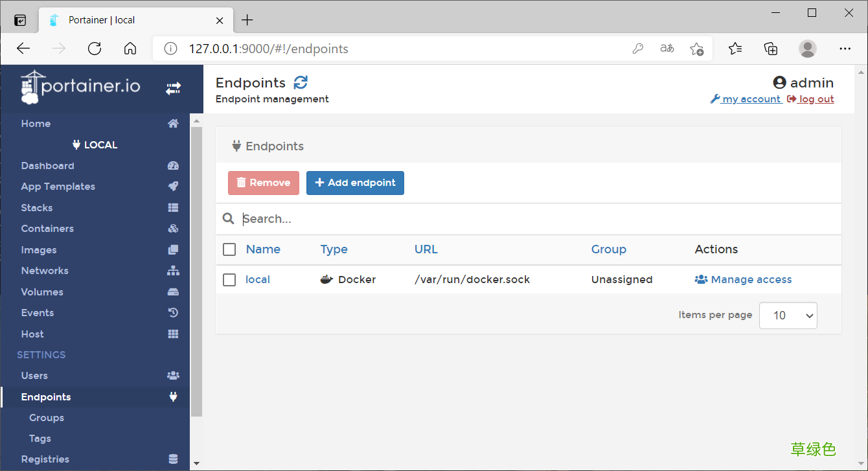Open the Containers section from sidebar

pos(47,228)
